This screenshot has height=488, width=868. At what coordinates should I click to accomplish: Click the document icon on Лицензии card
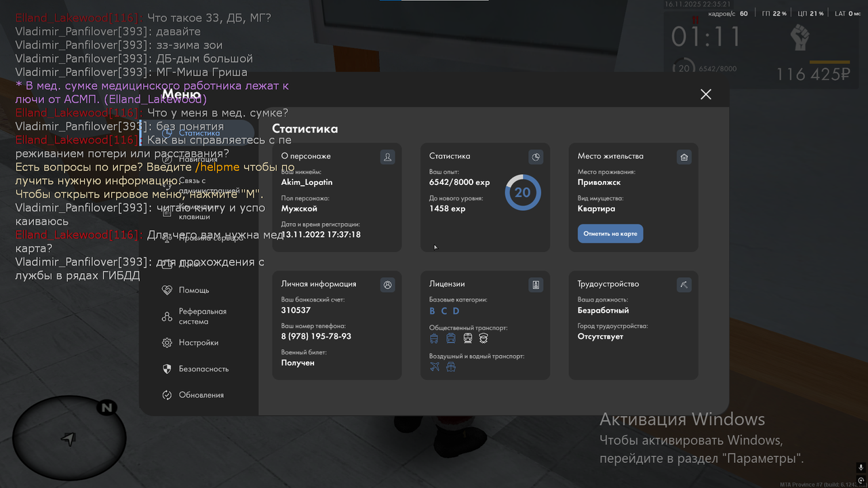[536, 285]
